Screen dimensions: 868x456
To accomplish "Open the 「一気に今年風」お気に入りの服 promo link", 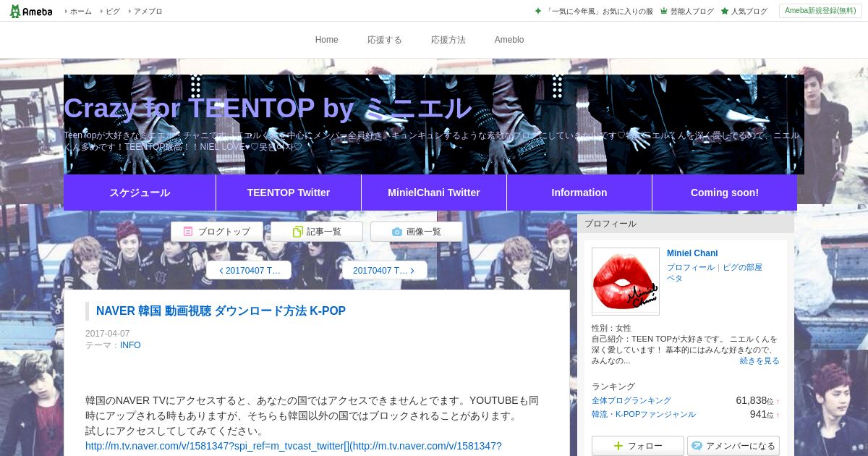I will (599, 12).
